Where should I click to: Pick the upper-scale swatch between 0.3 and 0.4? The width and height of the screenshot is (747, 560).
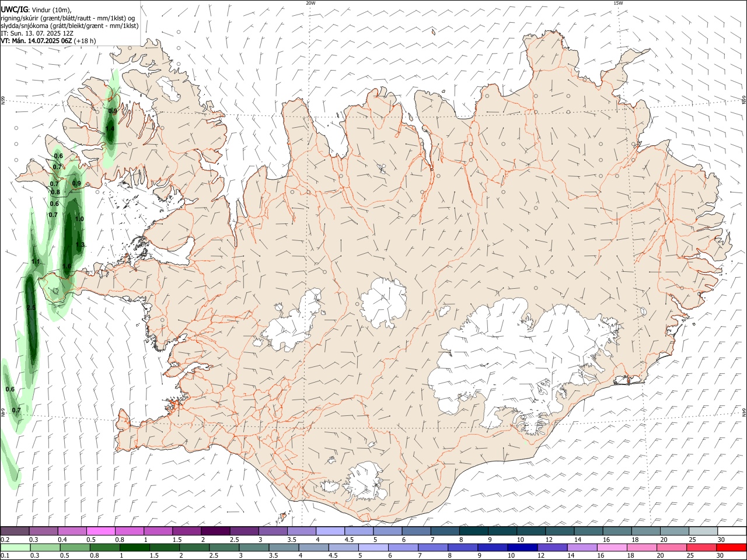point(43,531)
